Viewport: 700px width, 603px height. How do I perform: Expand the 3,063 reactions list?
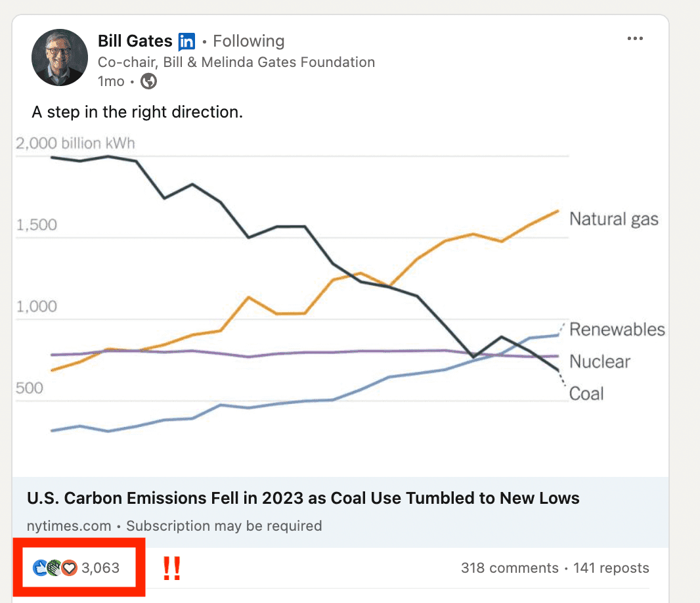[x=95, y=568]
